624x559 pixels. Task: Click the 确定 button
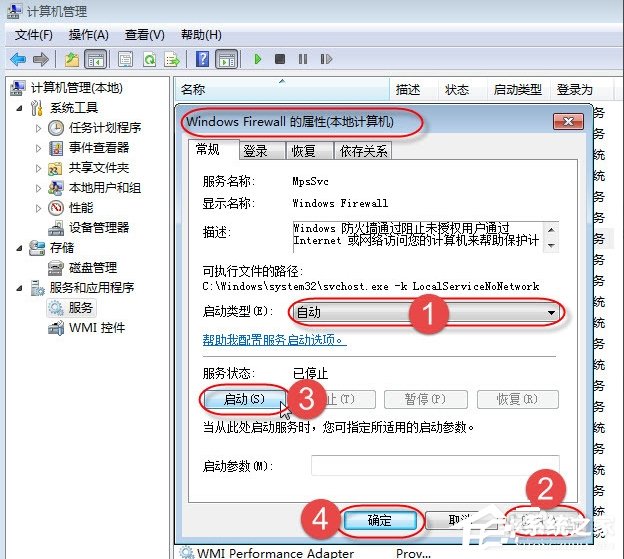379,520
